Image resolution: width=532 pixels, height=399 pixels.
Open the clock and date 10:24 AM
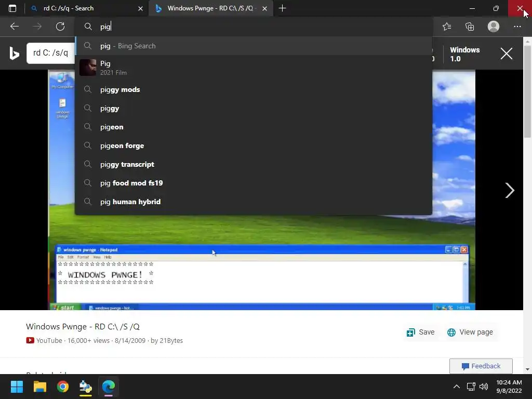[x=509, y=387]
